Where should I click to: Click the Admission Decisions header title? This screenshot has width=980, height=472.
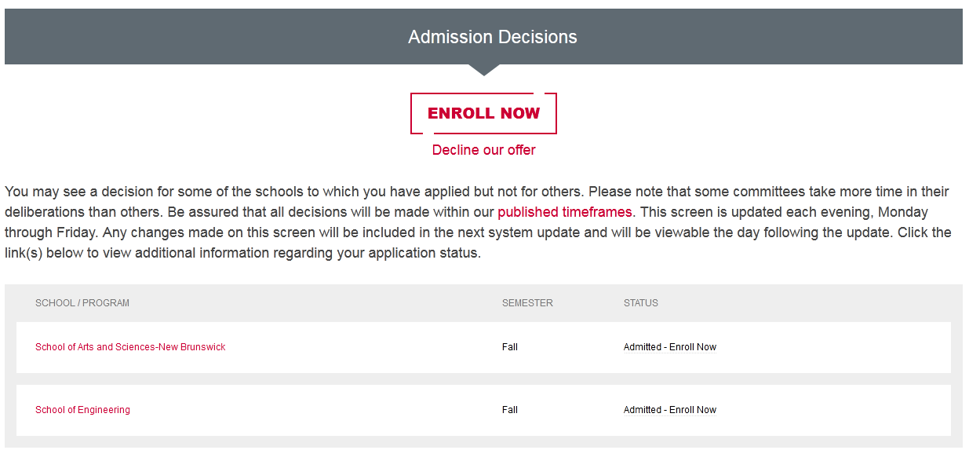tap(492, 37)
